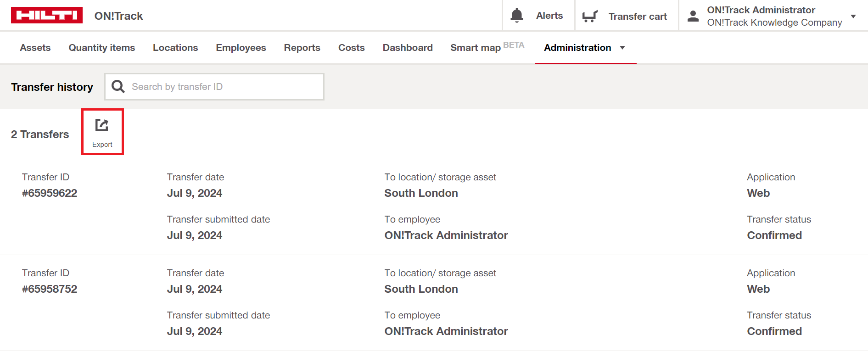The height and width of the screenshot is (357, 868).
Task: Go to the Locations tab
Action: 175,48
